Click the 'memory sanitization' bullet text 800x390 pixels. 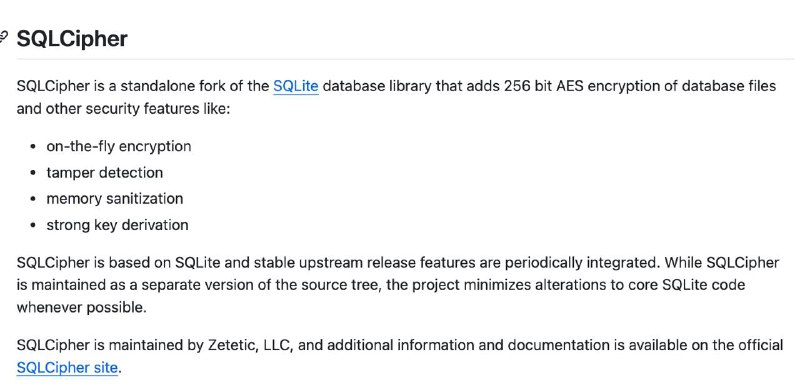coord(115,199)
